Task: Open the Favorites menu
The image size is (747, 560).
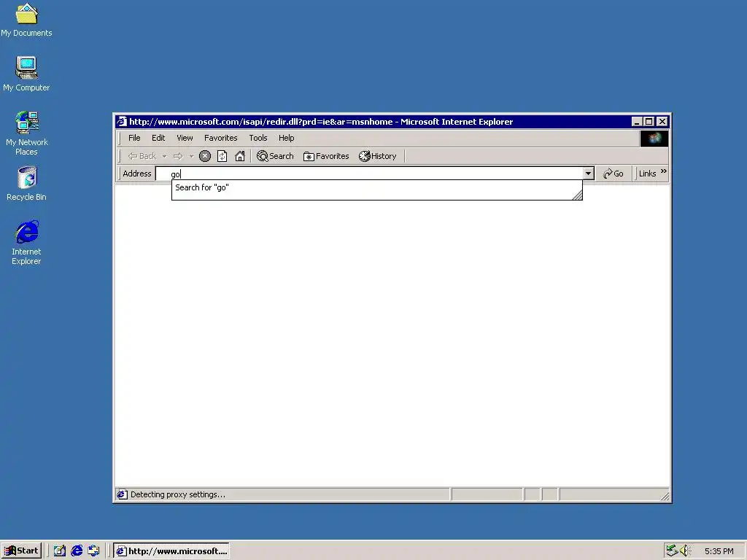Action: coord(220,138)
